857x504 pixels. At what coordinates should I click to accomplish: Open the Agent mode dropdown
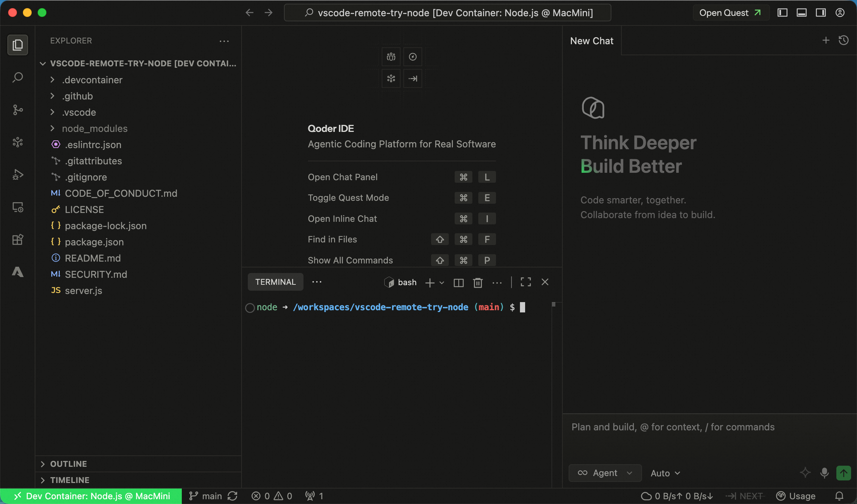[x=605, y=473]
